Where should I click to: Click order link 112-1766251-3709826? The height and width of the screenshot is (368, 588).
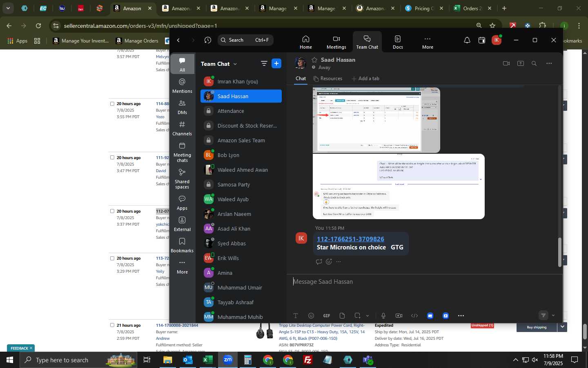coord(350,239)
